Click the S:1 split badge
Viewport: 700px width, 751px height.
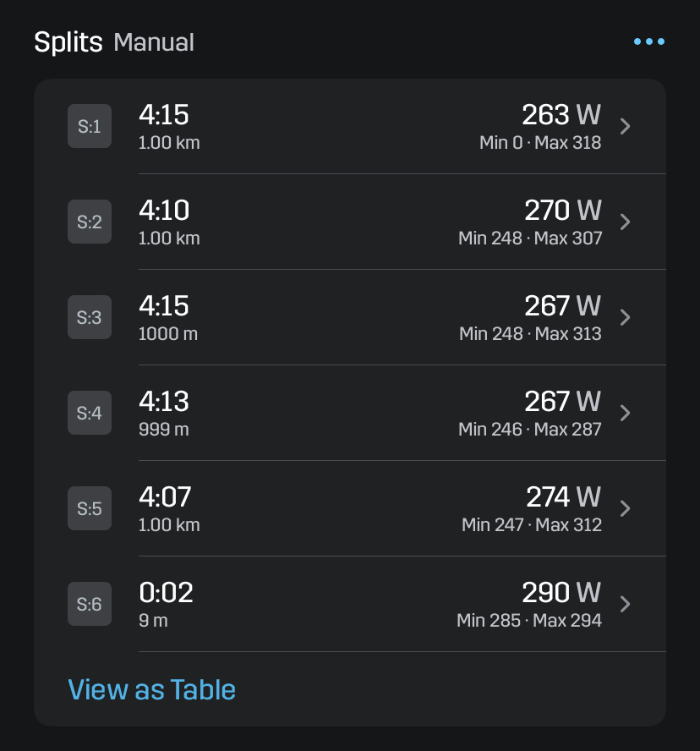pyautogui.click(x=90, y=126)
